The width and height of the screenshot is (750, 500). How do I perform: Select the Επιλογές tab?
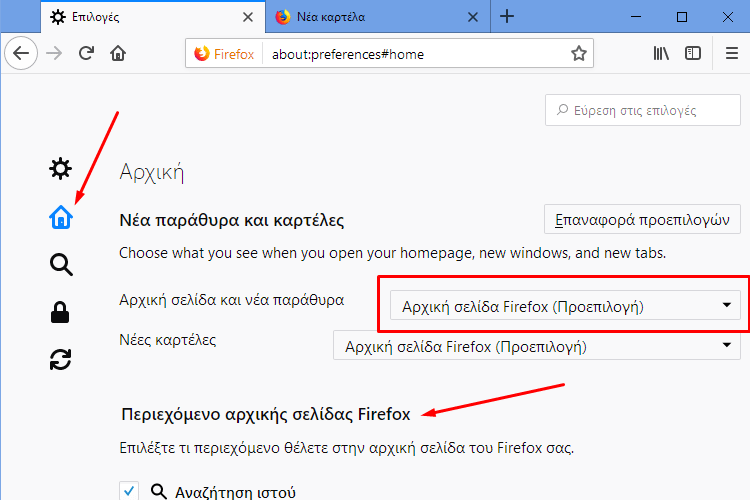click(x=153, y=17)
